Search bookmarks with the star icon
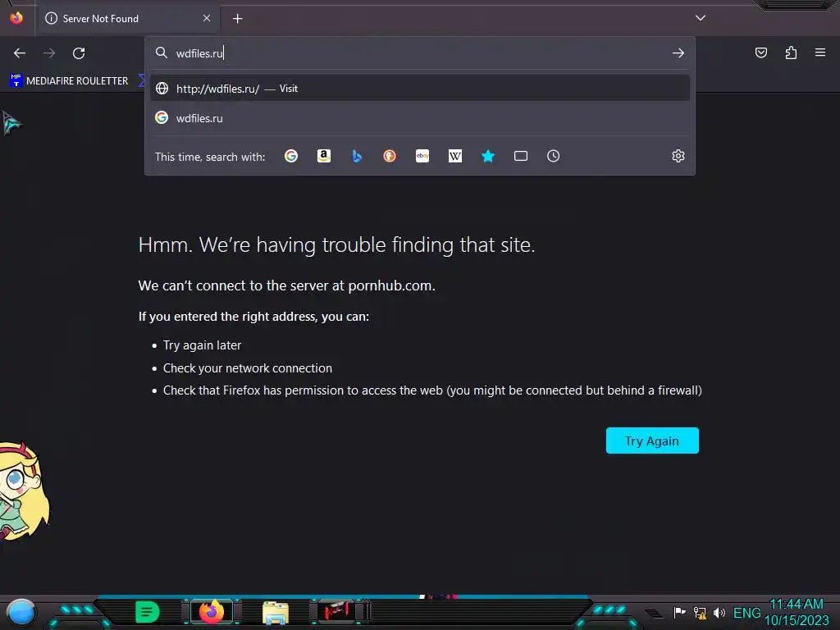The width and height of the screenshot is (840, 630). point(488,156)
